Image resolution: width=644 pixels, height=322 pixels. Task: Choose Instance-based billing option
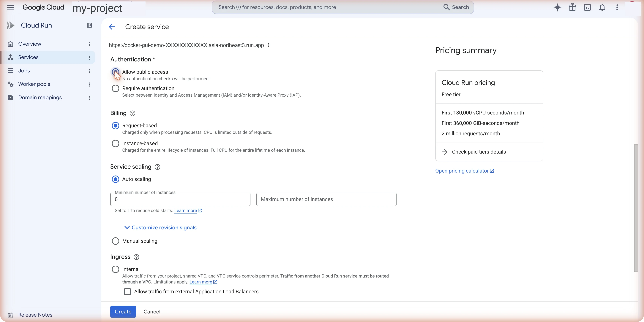point(115,143)
